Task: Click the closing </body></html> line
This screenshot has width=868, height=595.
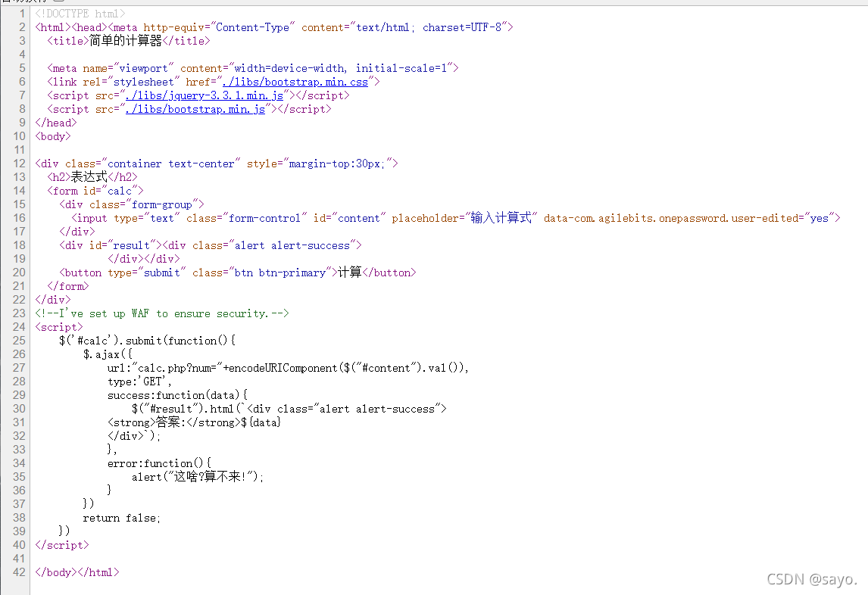Action: coord(77,572)
